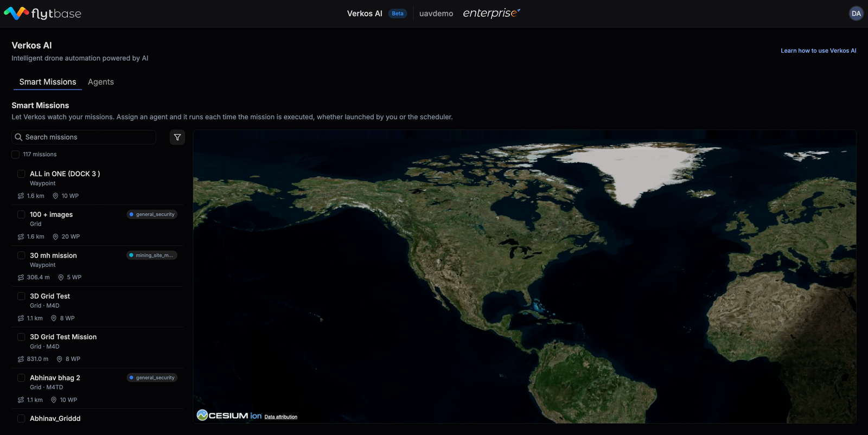Open Learn how to use Verkos AI
The width and height of the screenshot is (868, 435).
(818, 50)
